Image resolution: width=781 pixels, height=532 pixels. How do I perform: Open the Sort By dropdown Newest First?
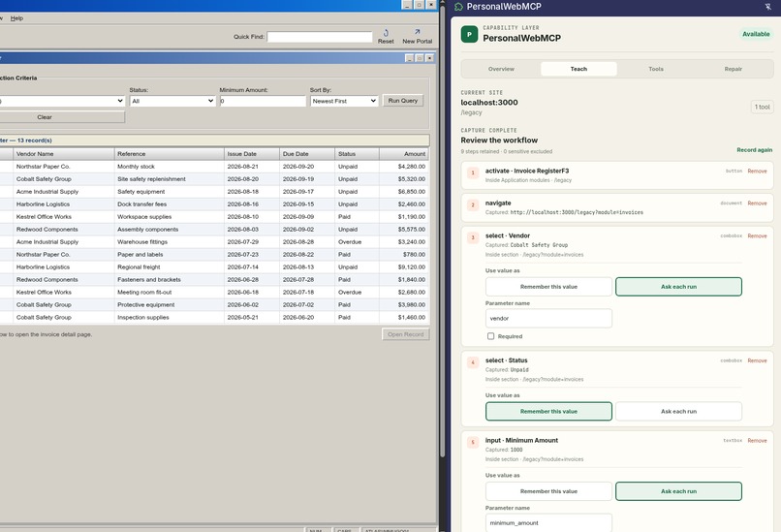point(344,101)
